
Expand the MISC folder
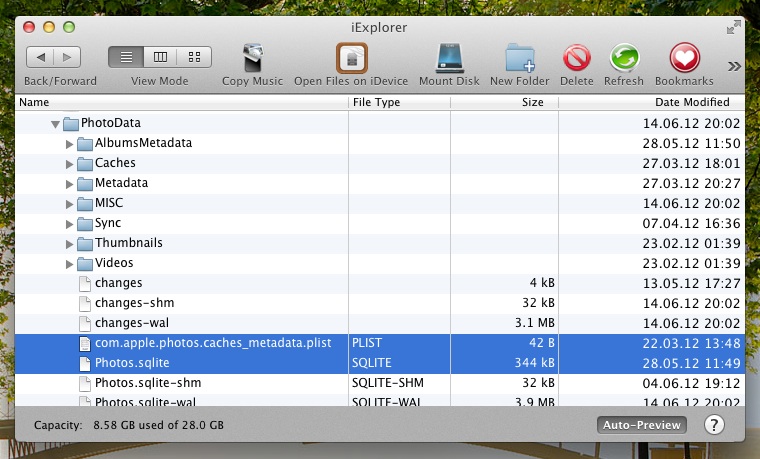click(x=69, y=204)
